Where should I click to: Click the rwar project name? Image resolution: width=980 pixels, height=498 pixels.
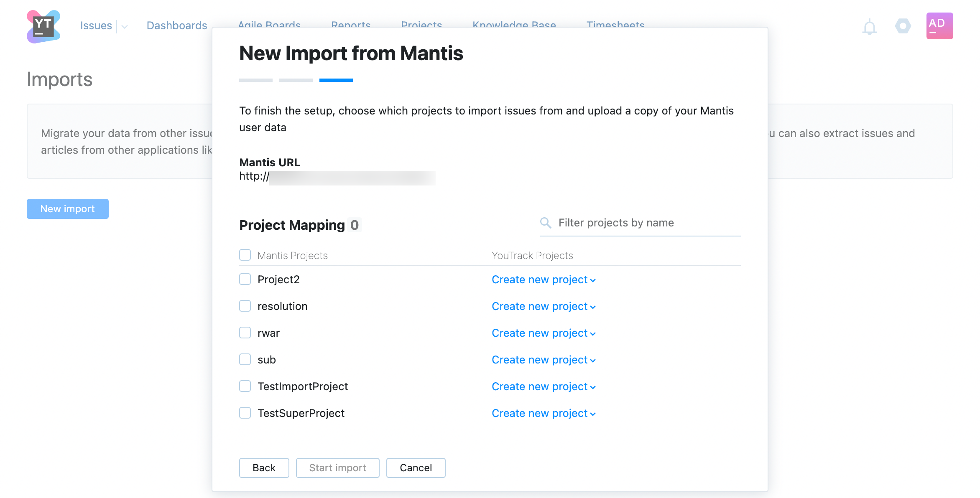click(268, 333)
